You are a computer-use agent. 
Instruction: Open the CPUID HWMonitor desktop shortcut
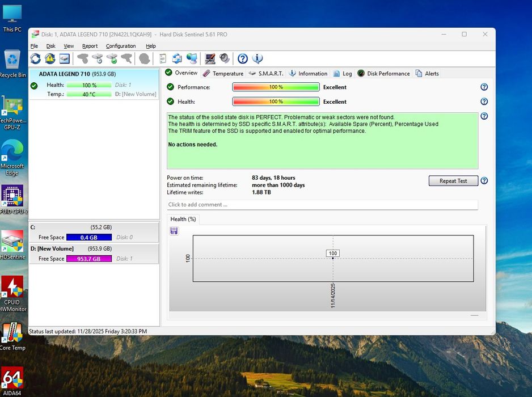click(12, 294)
